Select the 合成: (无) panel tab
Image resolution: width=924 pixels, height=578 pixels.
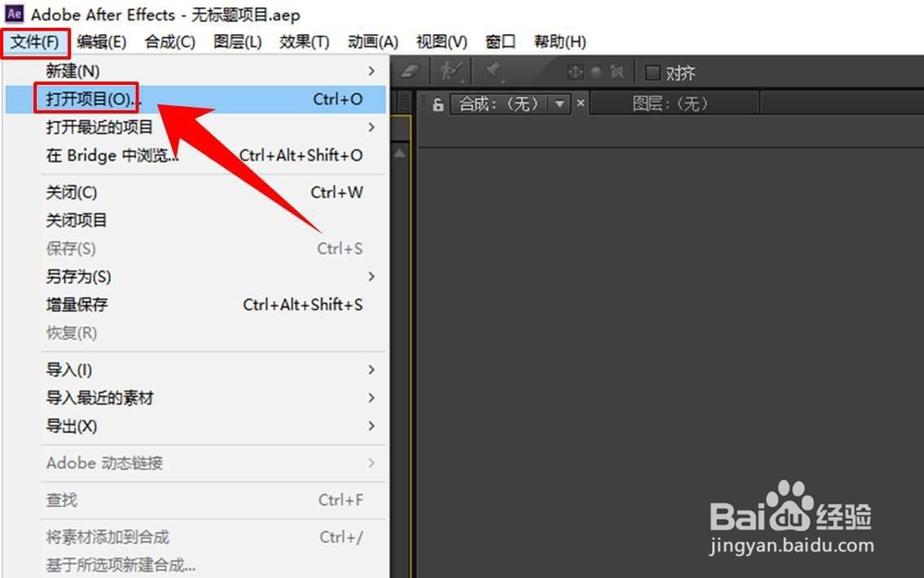coord(499,104)
